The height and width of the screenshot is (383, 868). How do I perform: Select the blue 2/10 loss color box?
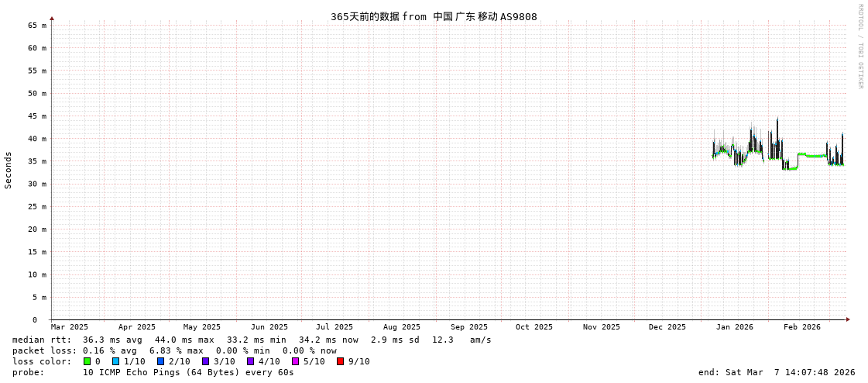pyautogui.click(x=161, y=361)
